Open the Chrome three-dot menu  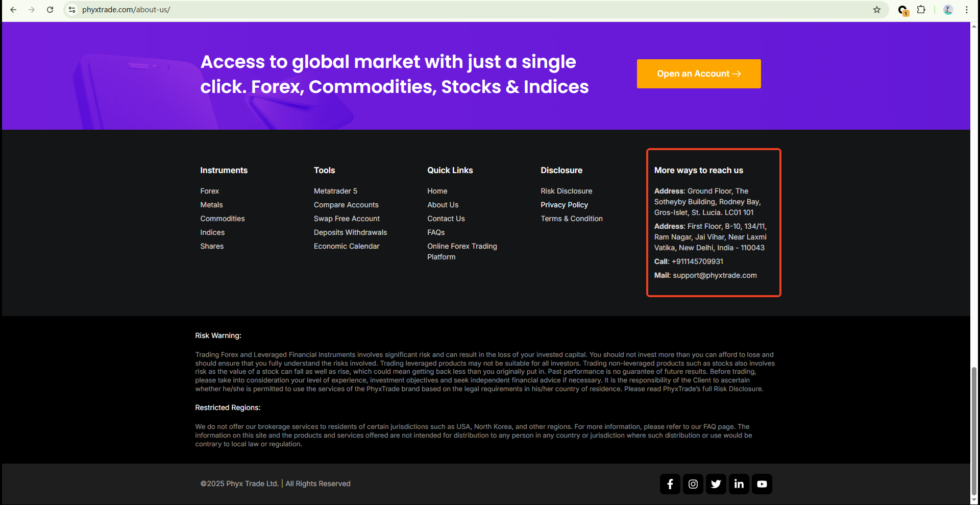[x=967, y=10]
